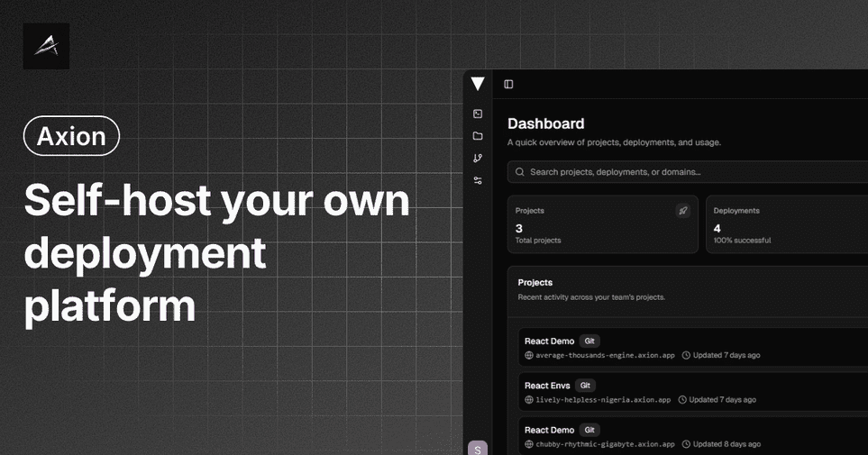The width and height of the screenshot is (868, 455).
Task: Click globe icon next to chubby-rhythmic-gigabyte.axion.app
Action: point(529,444)
